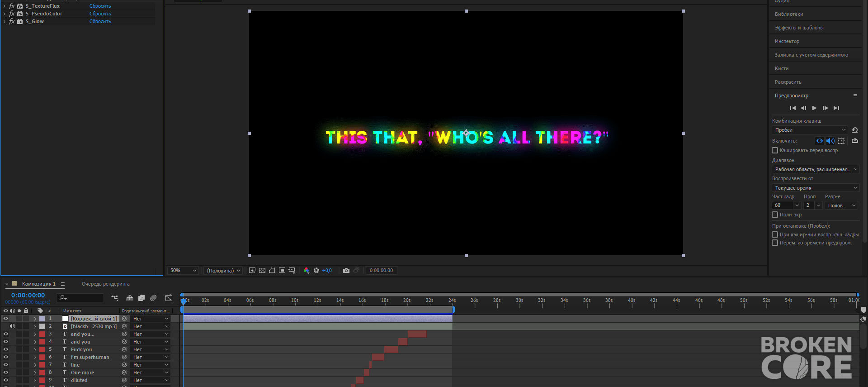Toggle video inclusion eye in Preview panel
This screenshot has height=387, width=868.
point(820,141)
